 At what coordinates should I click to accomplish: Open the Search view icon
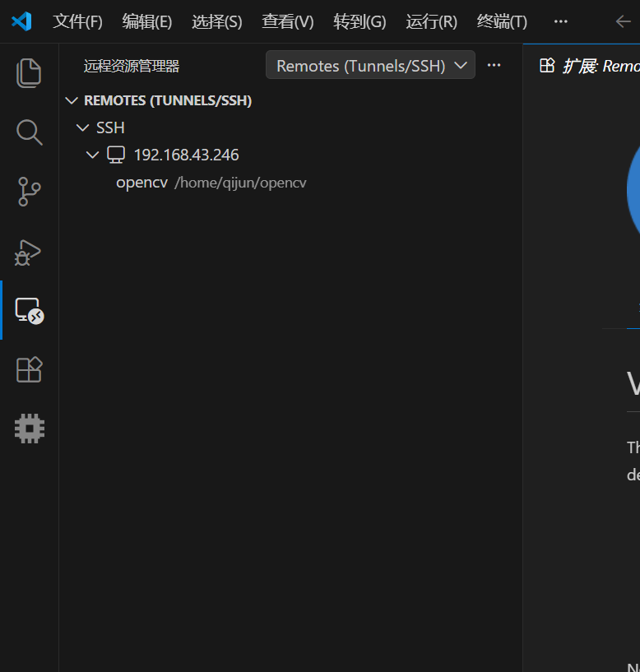click(29, 132)
